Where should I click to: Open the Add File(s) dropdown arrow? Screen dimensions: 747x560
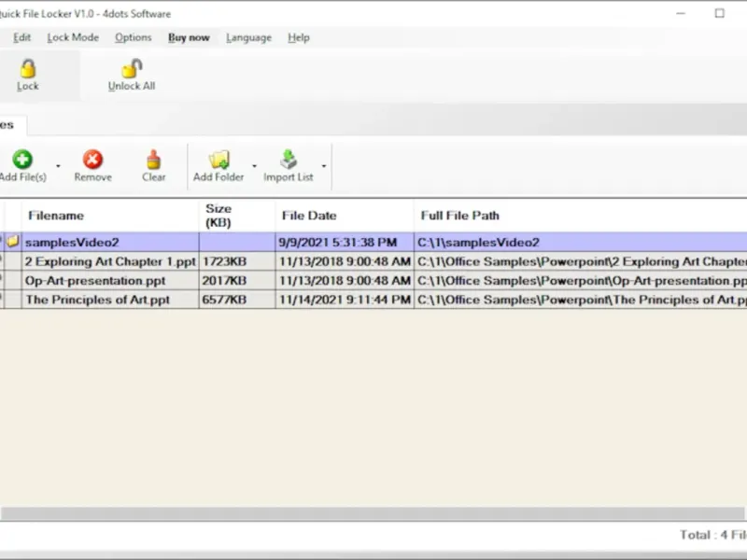58,166
